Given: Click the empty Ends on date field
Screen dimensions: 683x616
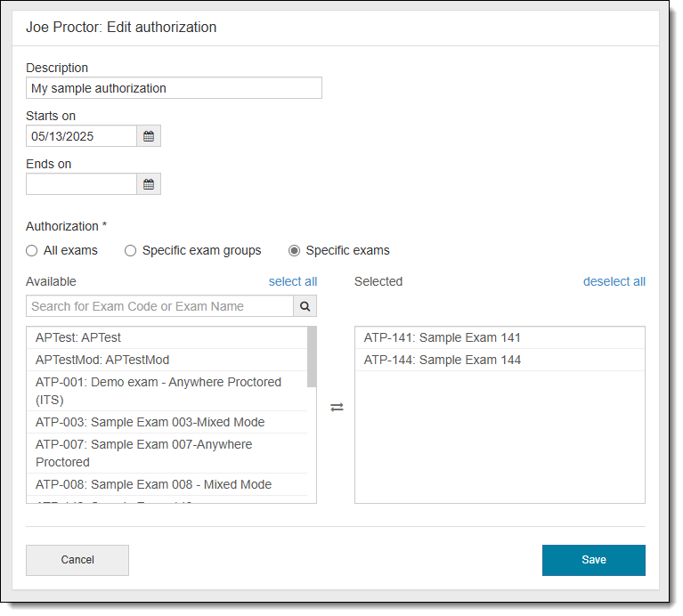Looking at the screenshot, I should pos(81,184).
